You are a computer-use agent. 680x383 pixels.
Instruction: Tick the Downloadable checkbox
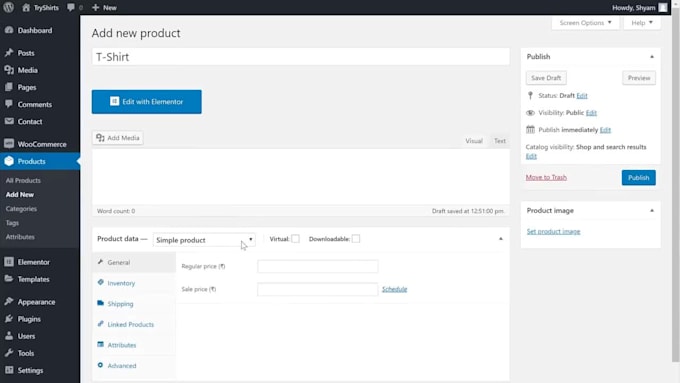click(356, 239)
